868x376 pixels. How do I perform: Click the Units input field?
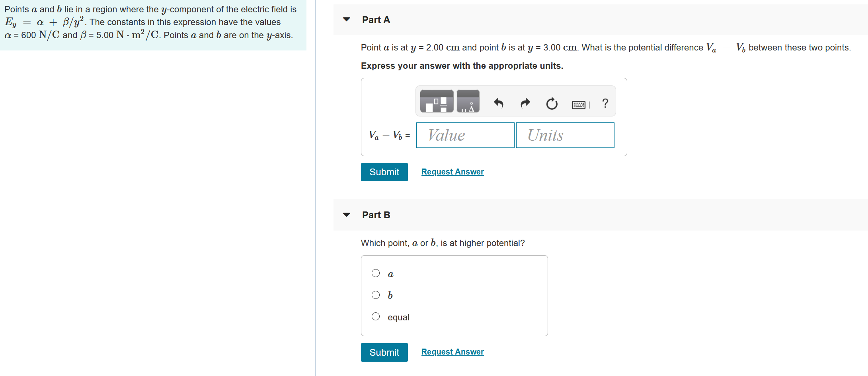pos(565,135)
